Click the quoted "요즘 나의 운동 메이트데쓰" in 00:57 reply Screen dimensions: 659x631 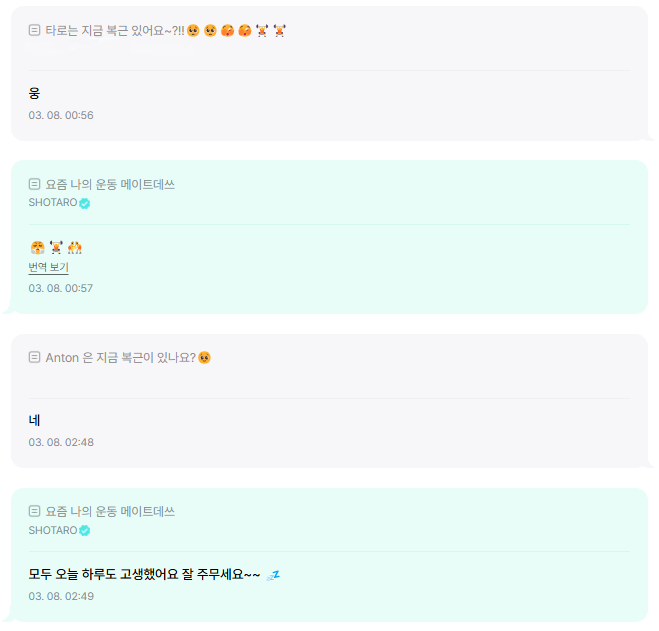110,185
